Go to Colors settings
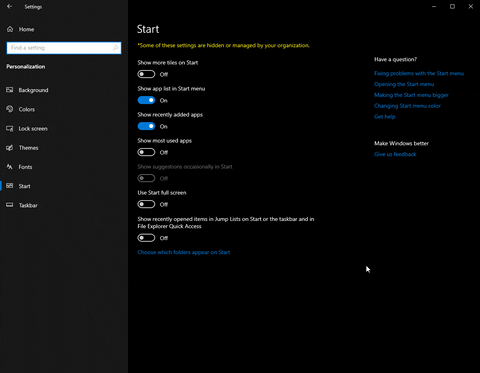 [x=27, y=109]
